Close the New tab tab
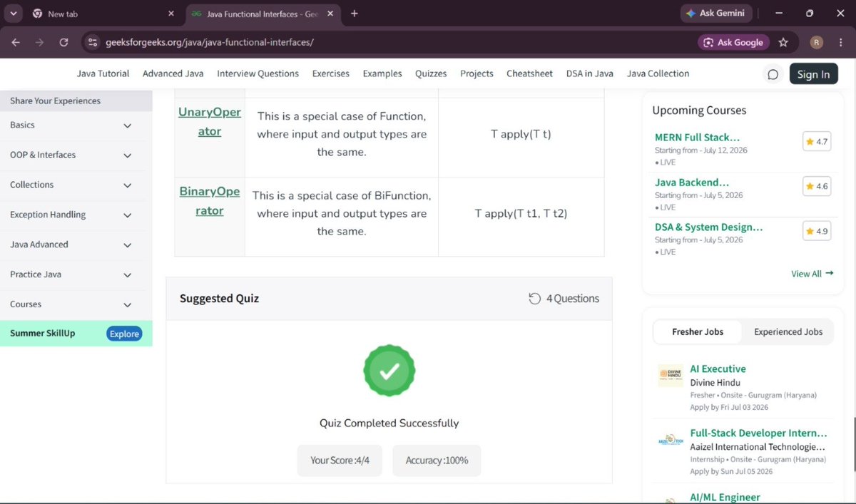Screen dimensions: 856x504 pyautogui.click(x=170, y=14)
